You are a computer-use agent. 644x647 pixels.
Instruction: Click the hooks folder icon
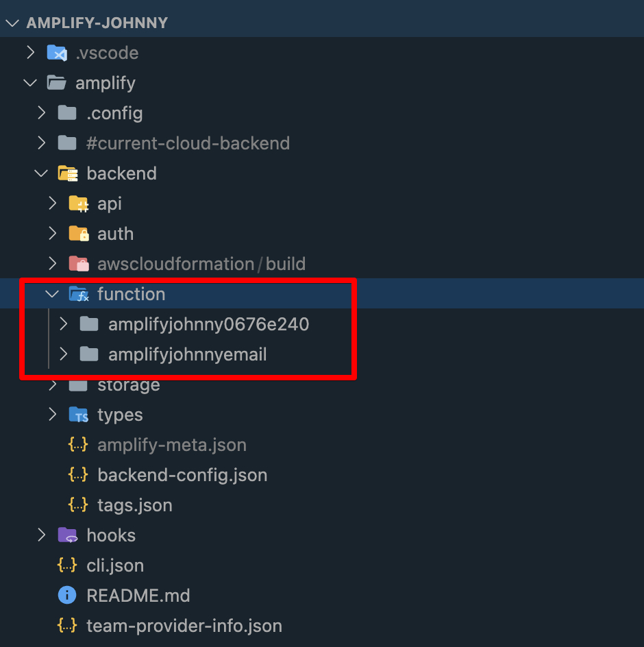tap(67, 535)
